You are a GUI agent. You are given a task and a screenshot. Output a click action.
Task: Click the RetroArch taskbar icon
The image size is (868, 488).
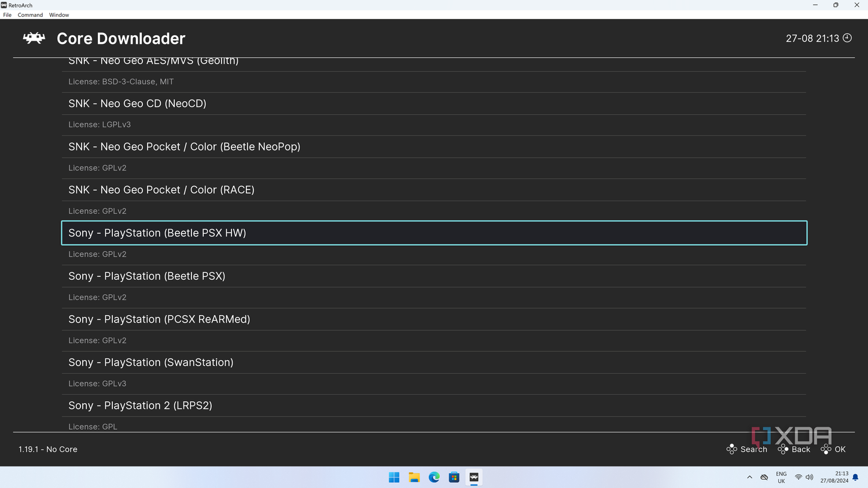pos(474,477)
